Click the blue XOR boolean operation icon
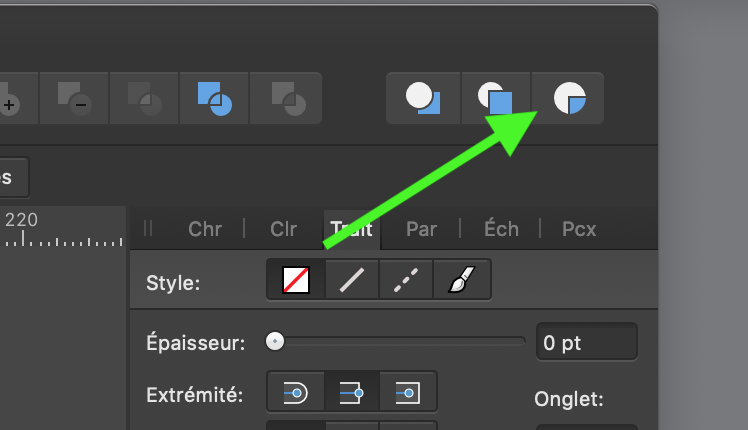 click(x=214, y=98)
